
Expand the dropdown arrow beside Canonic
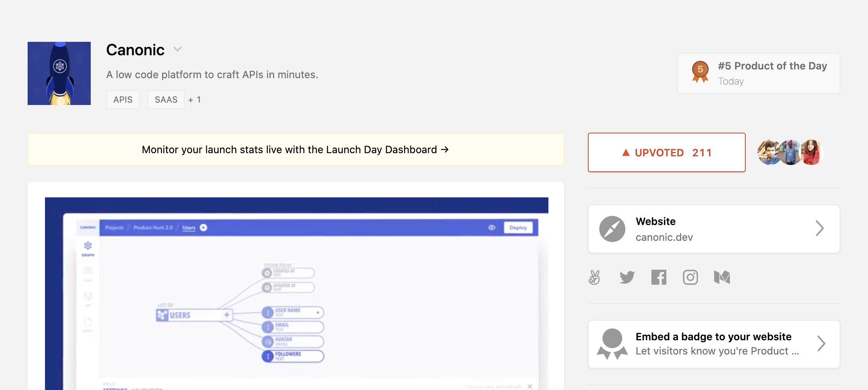[178, 49]
